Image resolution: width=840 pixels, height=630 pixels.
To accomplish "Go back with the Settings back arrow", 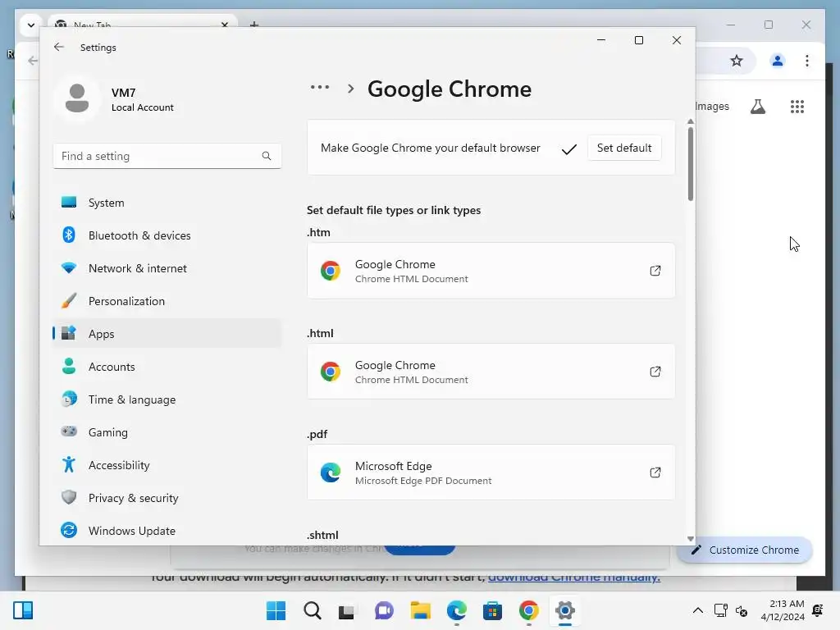I will click(x=59, y=47).
